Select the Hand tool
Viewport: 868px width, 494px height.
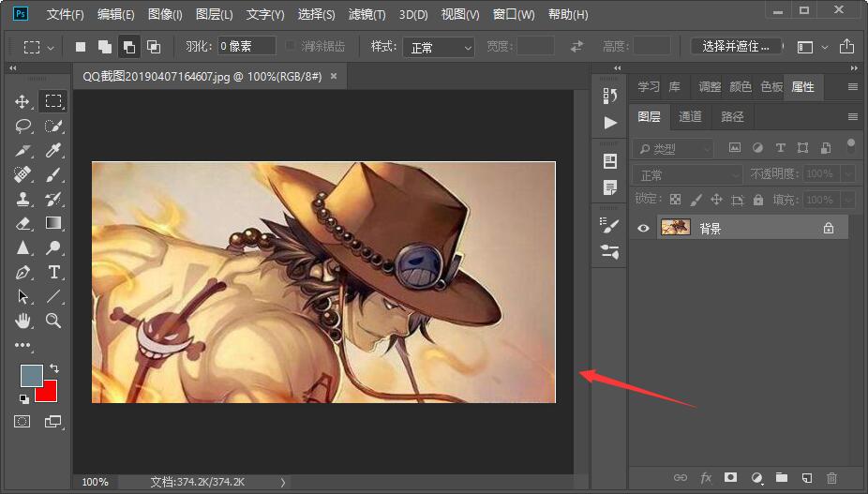22,320
